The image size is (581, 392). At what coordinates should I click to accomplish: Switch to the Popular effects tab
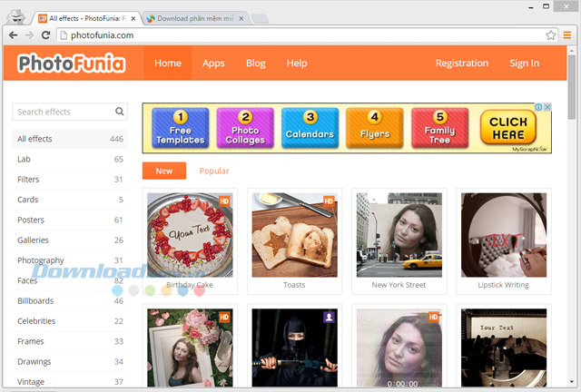tap(214, 171)
